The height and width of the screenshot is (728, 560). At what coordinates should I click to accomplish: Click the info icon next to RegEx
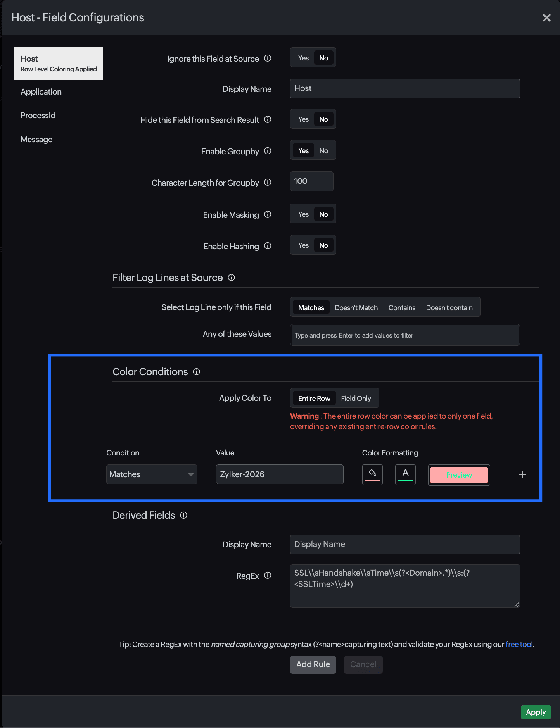coord(268,575)
